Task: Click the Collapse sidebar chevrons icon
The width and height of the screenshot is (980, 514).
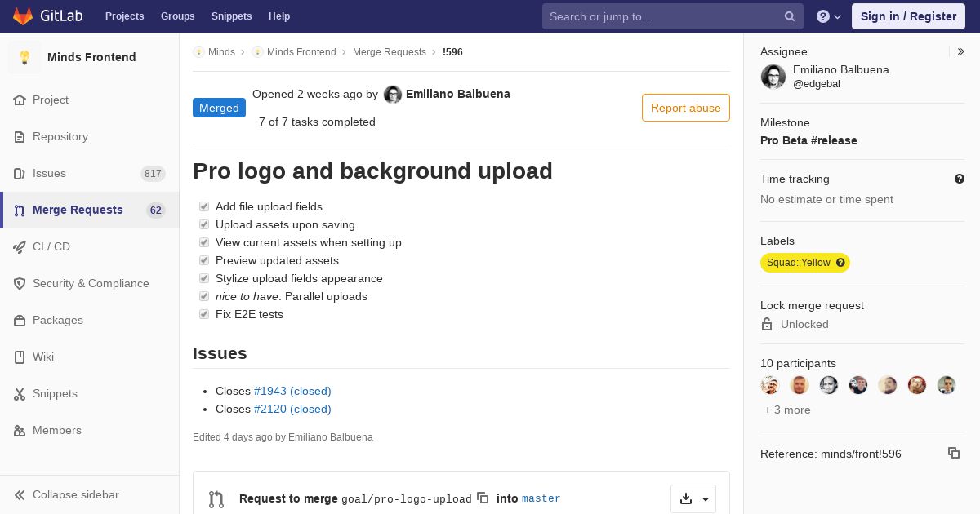Action: pyautogui.click(x=20, y=495)
